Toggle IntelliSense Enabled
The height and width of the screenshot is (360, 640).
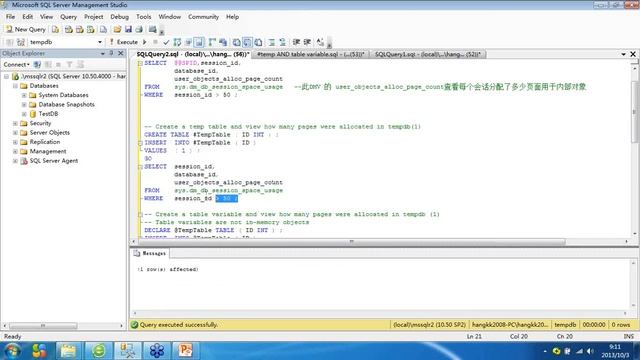point(199,42)
